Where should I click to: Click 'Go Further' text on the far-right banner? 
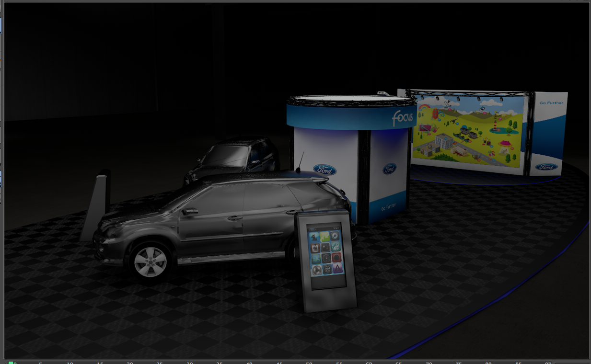click(x=551, y=103)
